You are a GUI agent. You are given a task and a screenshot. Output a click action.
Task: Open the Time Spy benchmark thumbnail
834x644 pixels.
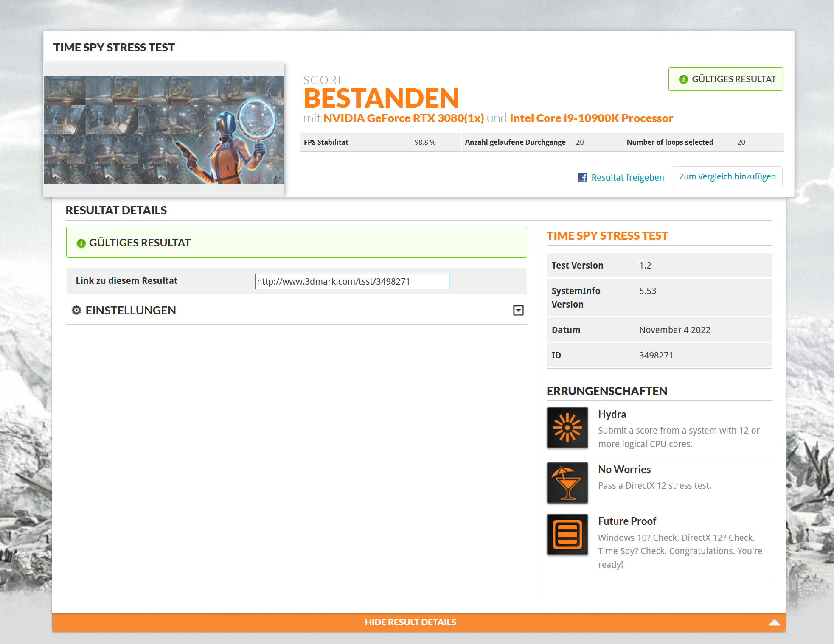pyautogui.click(x=164, y=129)
